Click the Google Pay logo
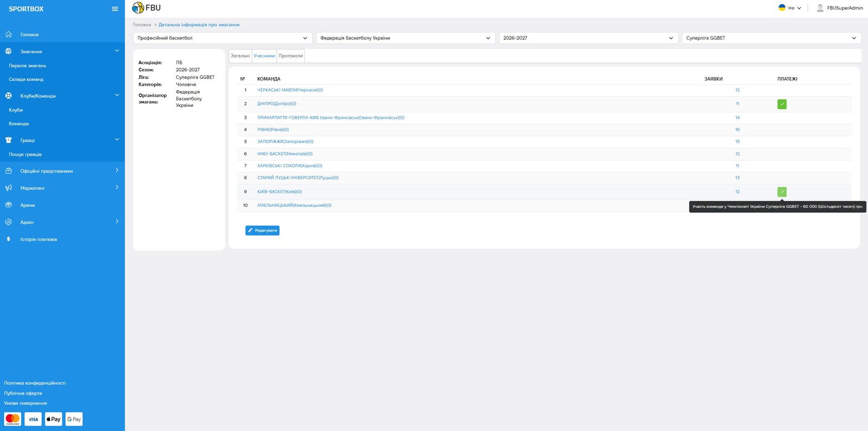The width and height of the screenshot is (868, 431). pyautogui.click(x=74, y=419)
